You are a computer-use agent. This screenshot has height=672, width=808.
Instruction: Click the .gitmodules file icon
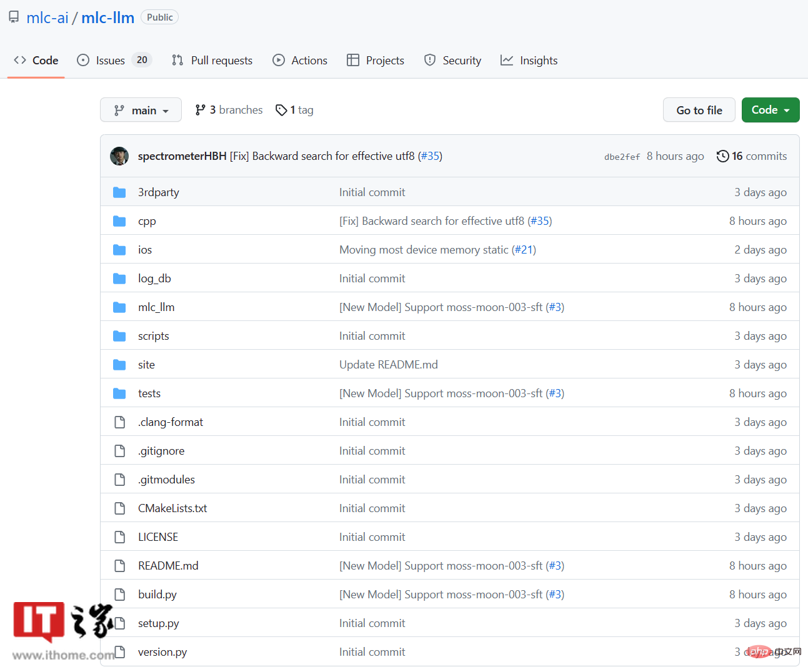click(119, 480)
